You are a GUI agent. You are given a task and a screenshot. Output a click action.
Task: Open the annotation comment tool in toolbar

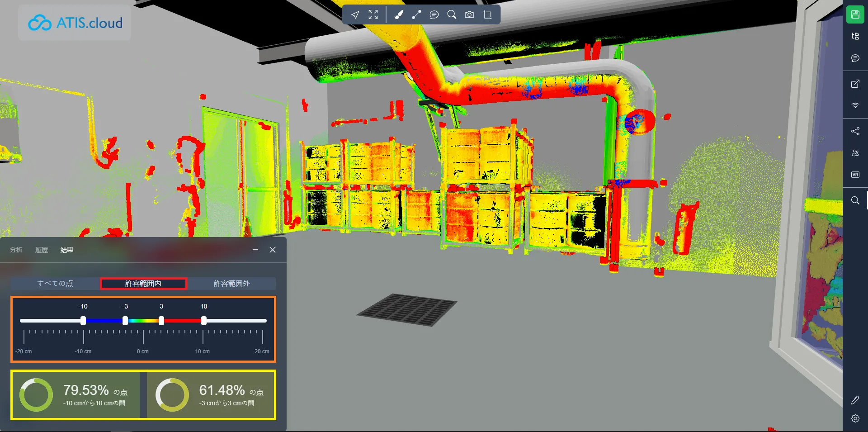(434, 15)
